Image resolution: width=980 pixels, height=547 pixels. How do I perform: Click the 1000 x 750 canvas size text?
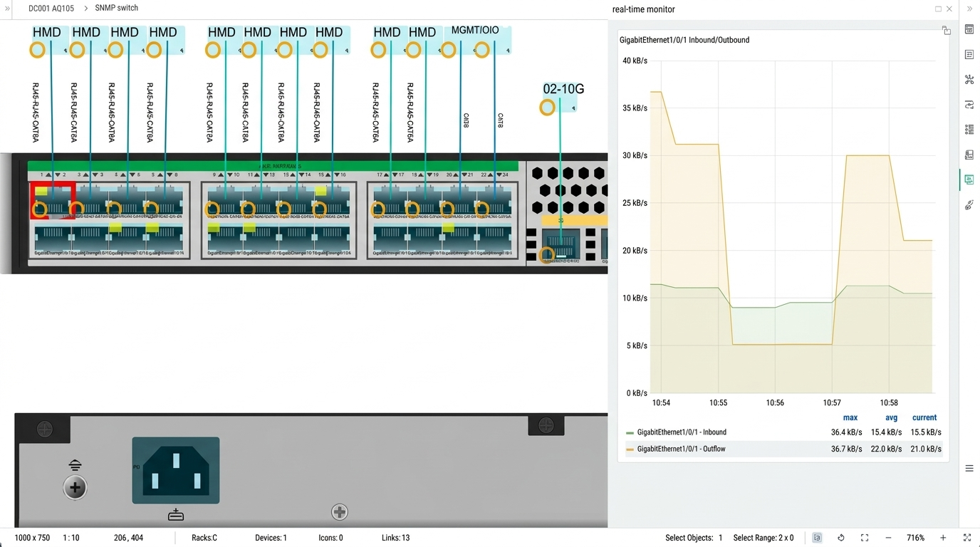(33, 538)
